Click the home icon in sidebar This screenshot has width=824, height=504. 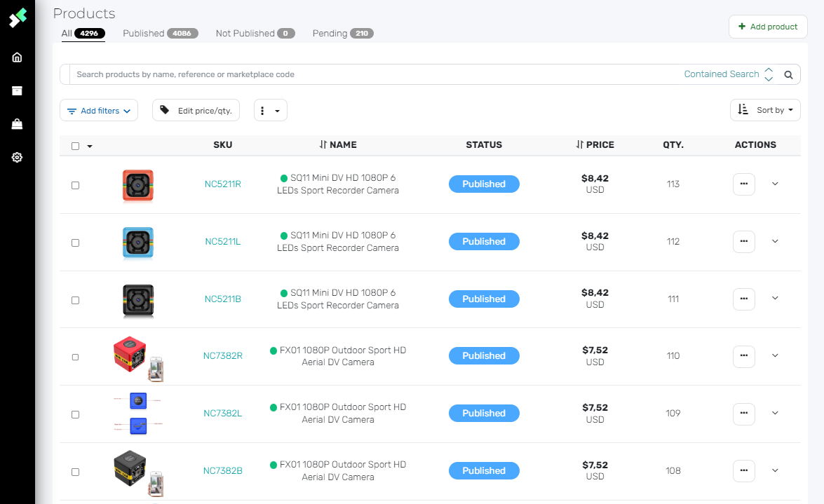coord(18,57)
